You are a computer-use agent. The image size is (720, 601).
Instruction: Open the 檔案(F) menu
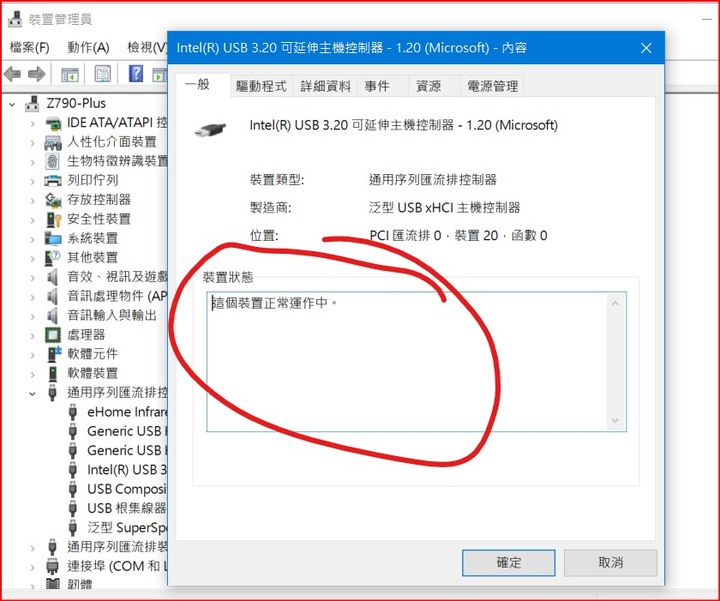(x=29, y=47)
